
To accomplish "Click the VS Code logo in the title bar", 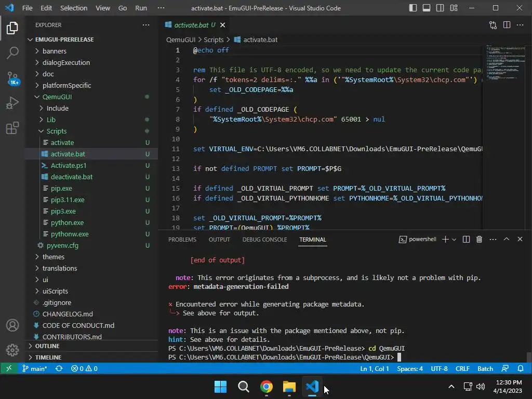I will (x=9, y=7).
